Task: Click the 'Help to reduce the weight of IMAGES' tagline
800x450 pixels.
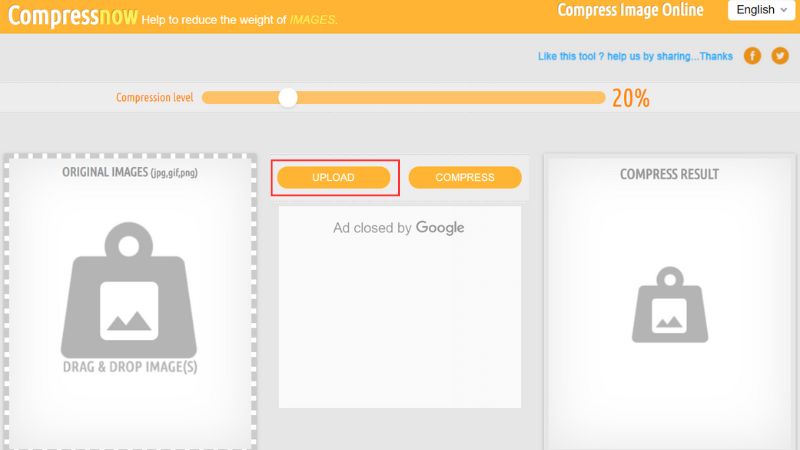Action: pos(239,20)
